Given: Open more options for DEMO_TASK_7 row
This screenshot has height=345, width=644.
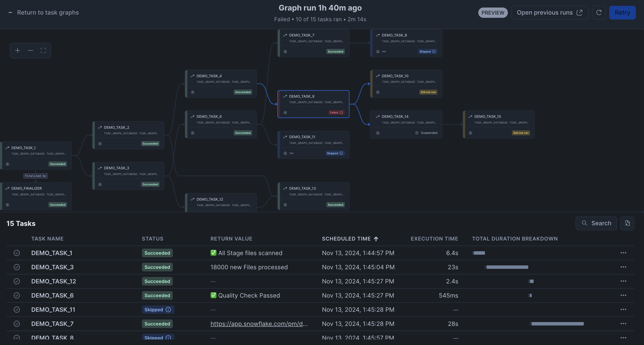Looking at the screenshot, I should pos(623,324).
